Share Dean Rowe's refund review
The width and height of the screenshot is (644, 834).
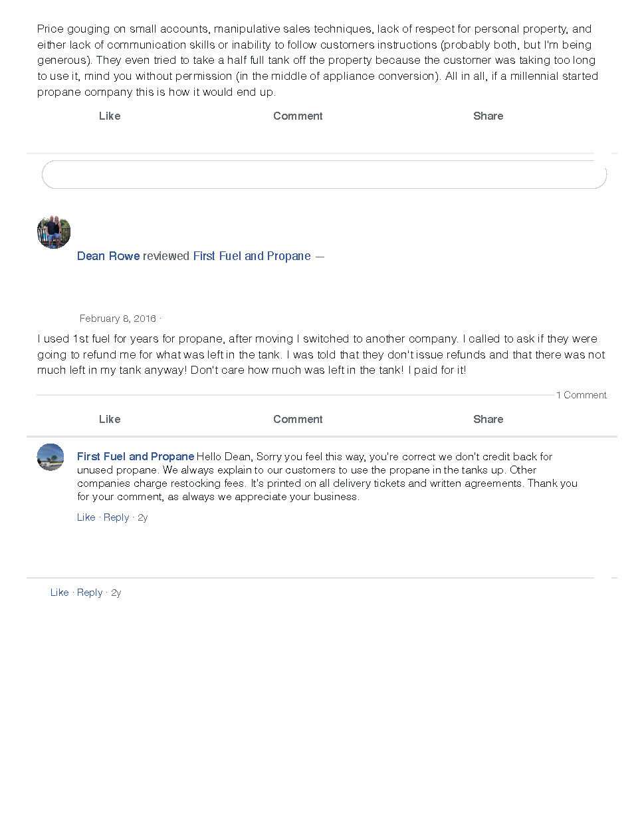488,419
